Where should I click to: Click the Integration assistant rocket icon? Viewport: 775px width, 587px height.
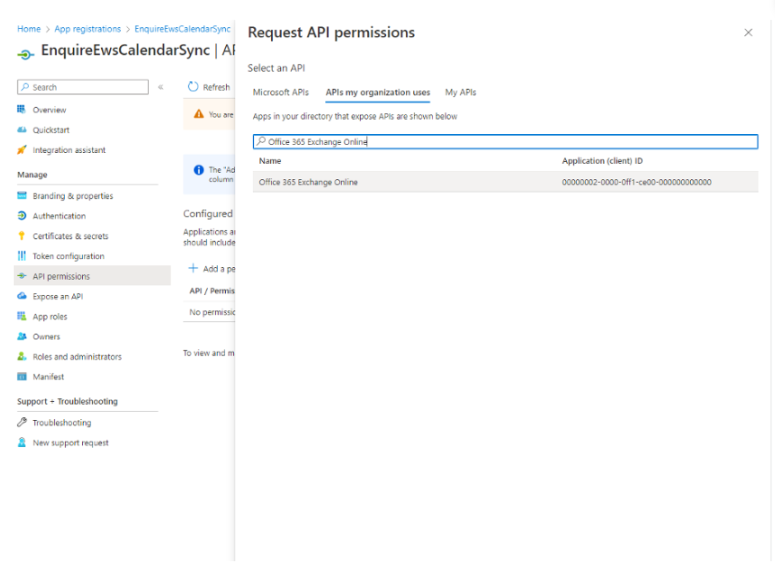pos(21,150)
